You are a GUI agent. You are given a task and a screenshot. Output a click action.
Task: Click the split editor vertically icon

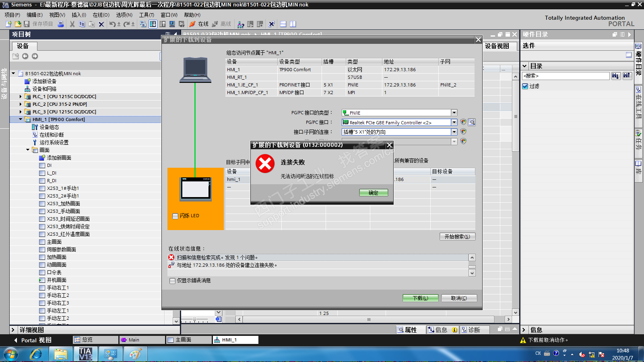tap(293, 24)
